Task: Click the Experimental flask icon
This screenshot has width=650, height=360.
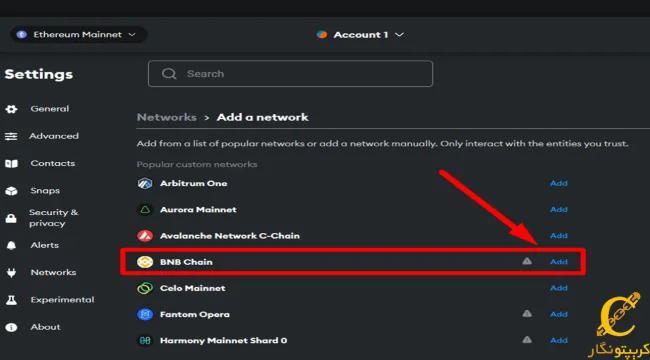Action: [11, 300]
